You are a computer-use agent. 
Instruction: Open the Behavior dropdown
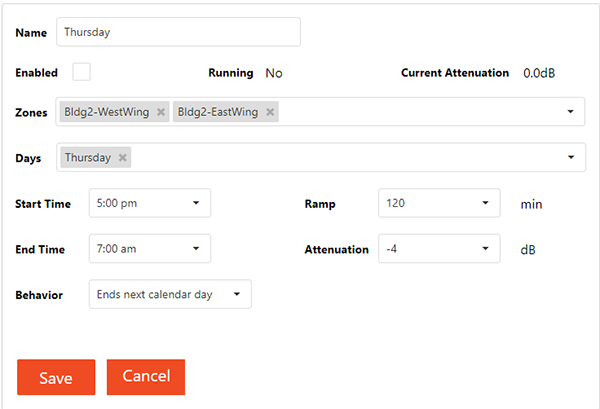click(x=170, y=294)
